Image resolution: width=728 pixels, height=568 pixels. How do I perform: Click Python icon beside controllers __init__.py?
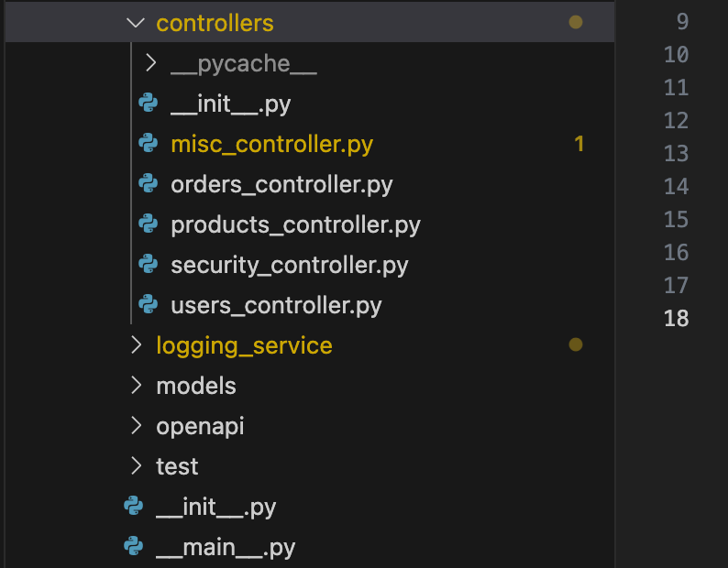pos(148,104)
